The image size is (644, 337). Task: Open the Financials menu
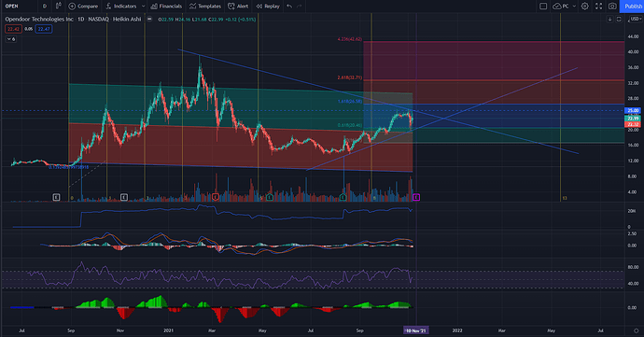(x=166, y=7)
